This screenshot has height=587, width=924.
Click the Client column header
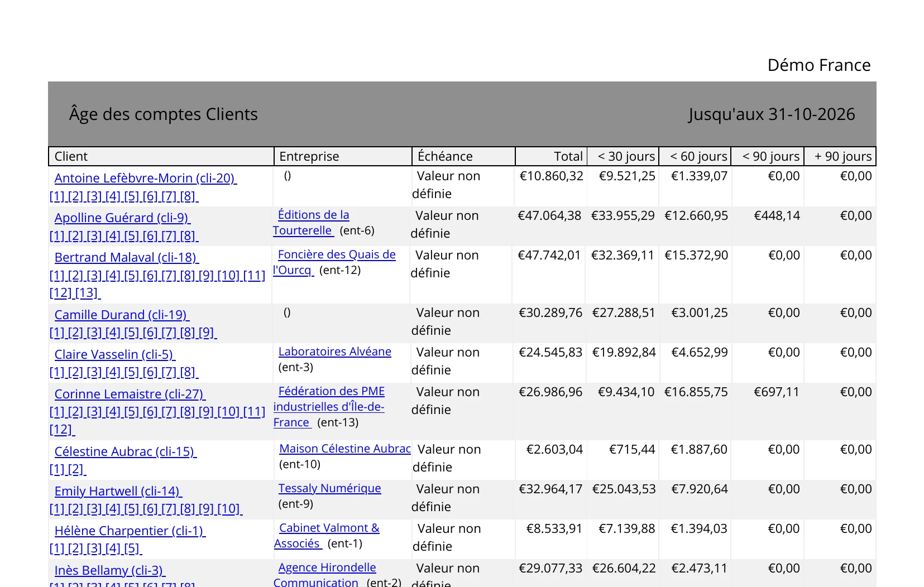[161, 156]
